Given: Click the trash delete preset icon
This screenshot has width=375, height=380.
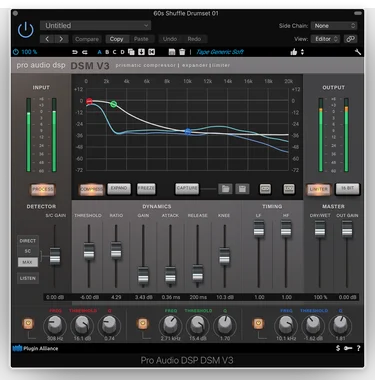Looking at the screenshot, I should pyautogui.click(x=182, y=52).
